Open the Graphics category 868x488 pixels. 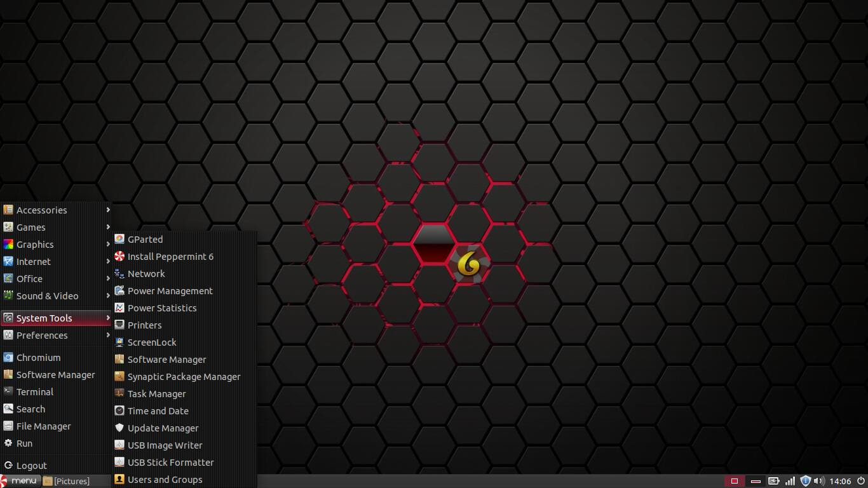click(x=57, y=245)
